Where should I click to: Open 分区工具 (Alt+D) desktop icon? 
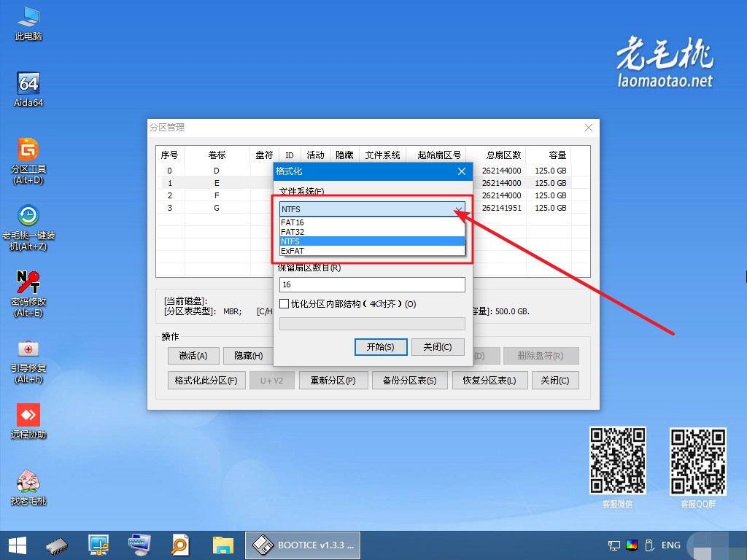coord(28,161)
